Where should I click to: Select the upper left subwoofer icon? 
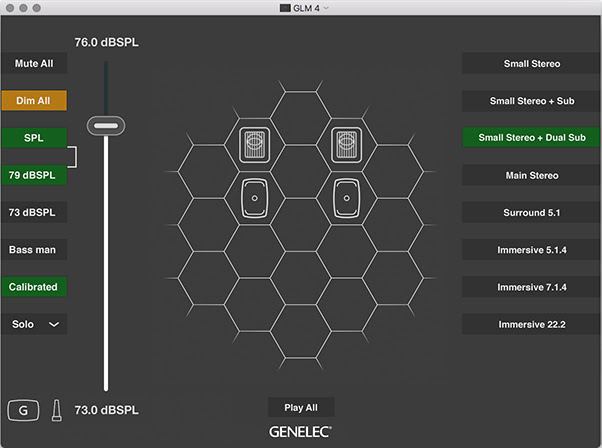coord(255,145)
